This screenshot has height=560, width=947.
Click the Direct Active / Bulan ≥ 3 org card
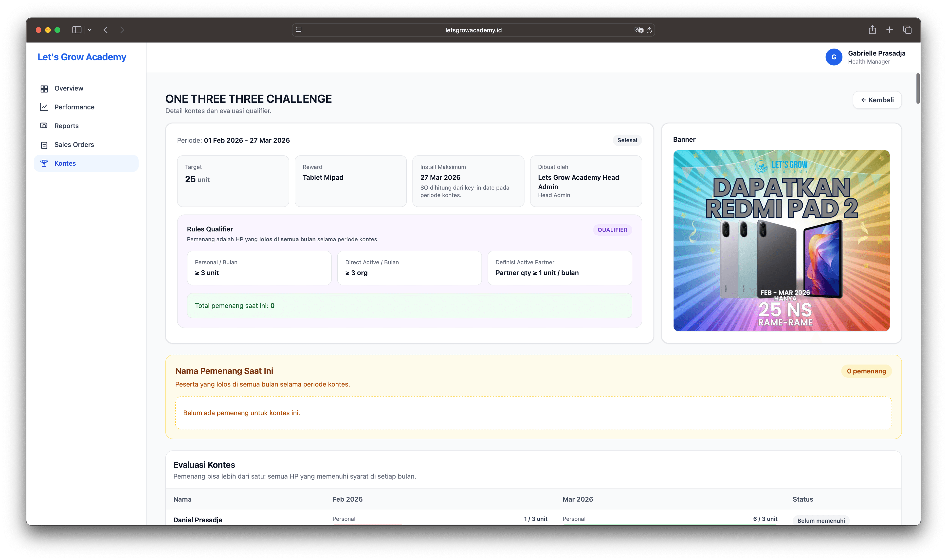coord(409,268)
